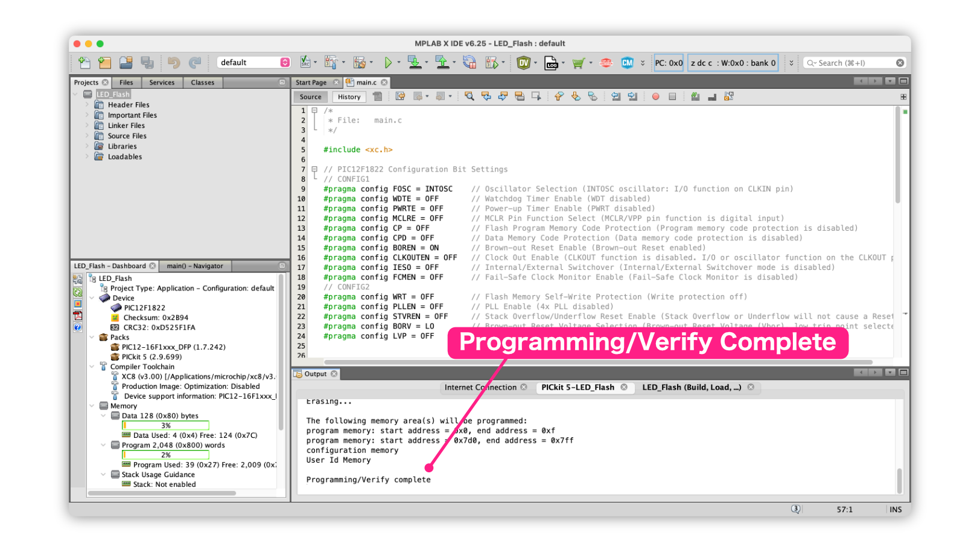Click the Open Project folder icon
The height and width of the screenshot is (552, 980).
point(126,62)
